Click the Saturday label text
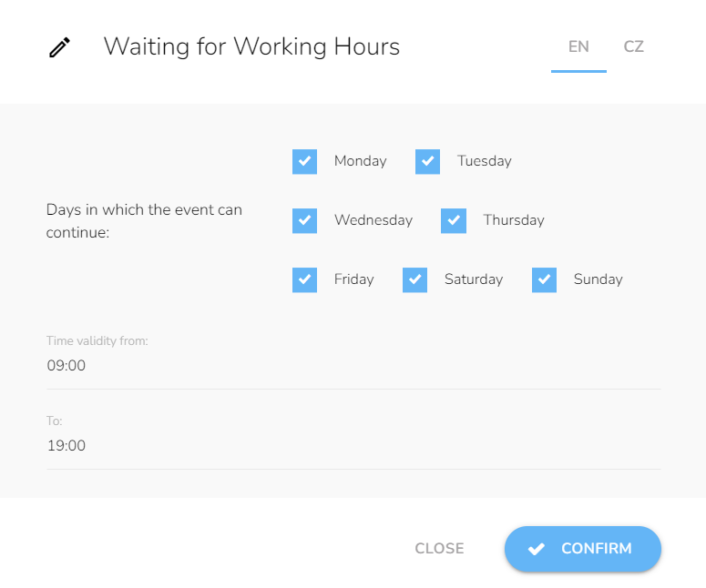706x588 pixels. coord(474,279)
